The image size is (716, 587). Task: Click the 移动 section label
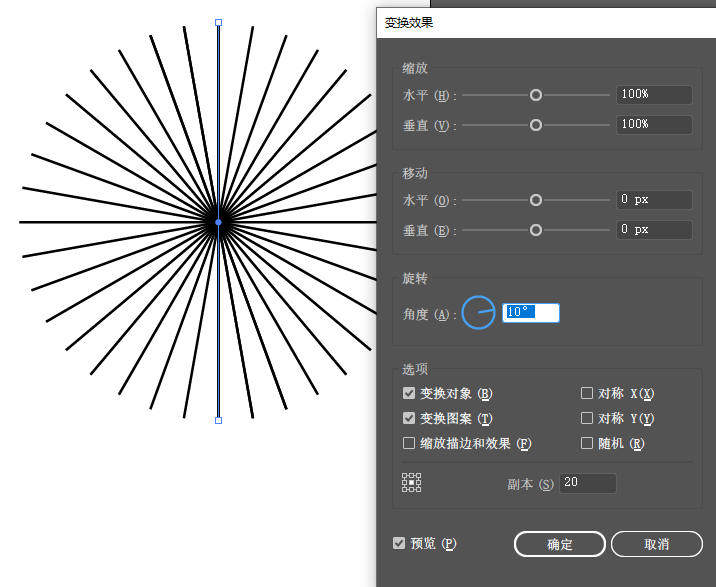[415, 173]
